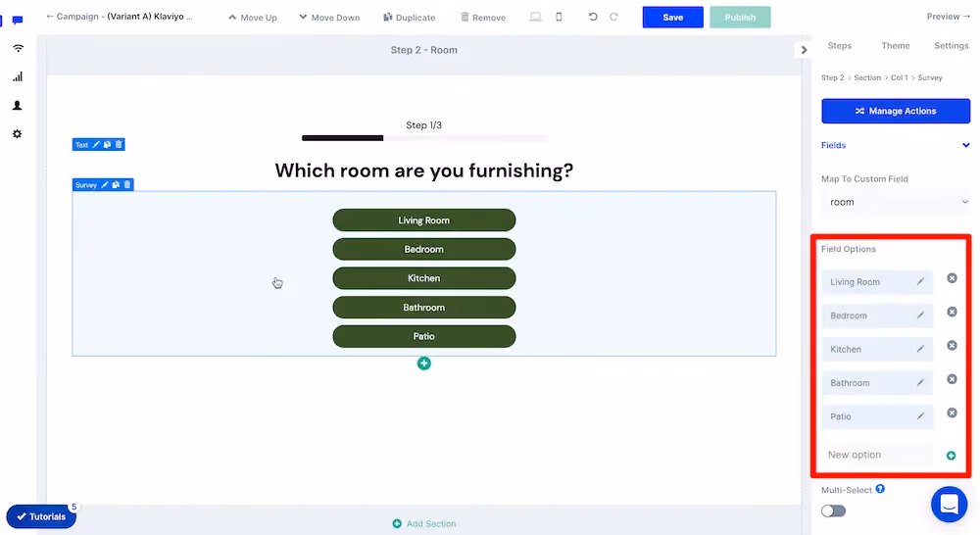Select the Kitchen survey answer button
Screen dimensions: 980x535
(x=423, y=278)
